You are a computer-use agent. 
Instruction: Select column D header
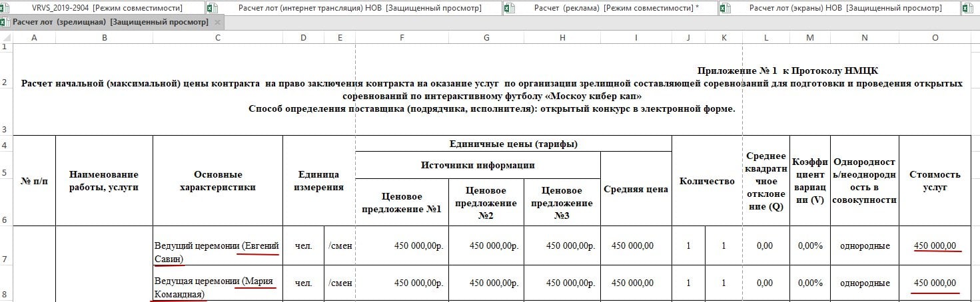click(303, 38)
